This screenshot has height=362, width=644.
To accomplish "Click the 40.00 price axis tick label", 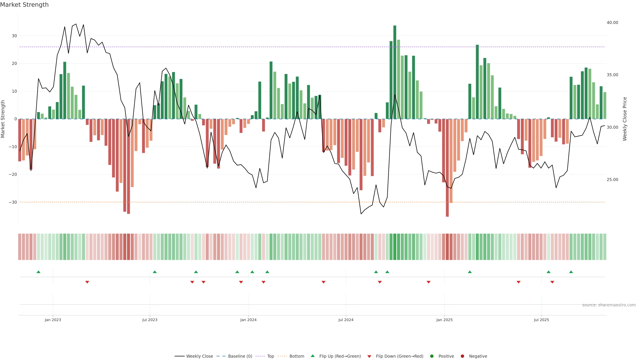I will (612, 22).
